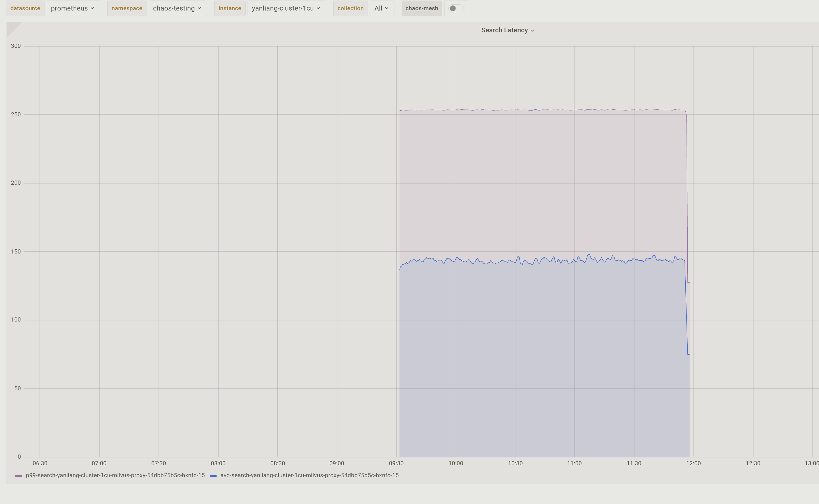The height and width of the screenshot is (504, 819).
Task: Open the chaos-testing namespace dropdown
Action: coord(177,8)
